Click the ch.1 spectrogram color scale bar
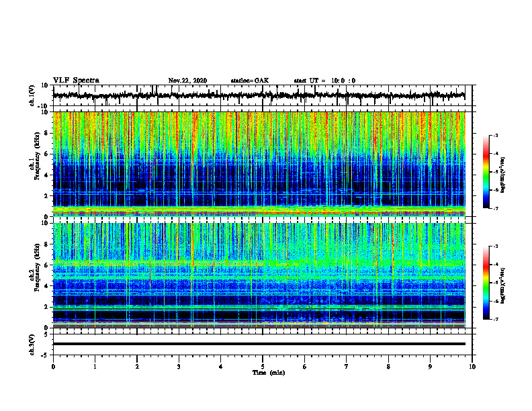The height and width of the screenshot is (411, 532). pyautogui.click(x=486, y=172)
